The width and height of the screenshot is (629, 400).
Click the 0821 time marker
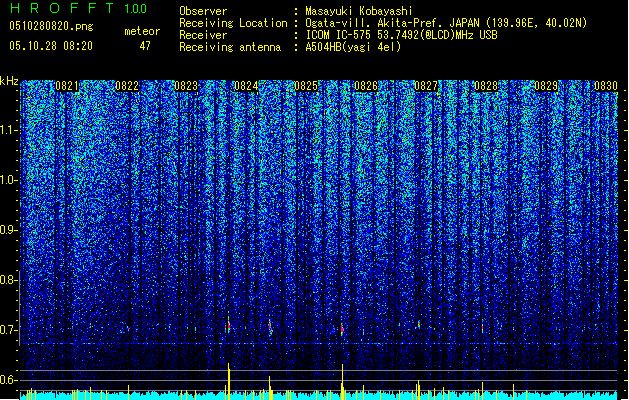pos(67,86)
